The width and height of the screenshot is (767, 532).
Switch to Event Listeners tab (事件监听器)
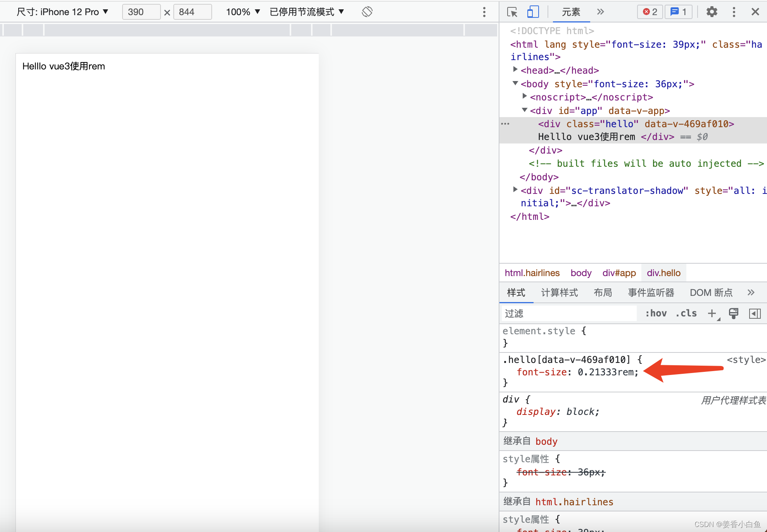651,293
